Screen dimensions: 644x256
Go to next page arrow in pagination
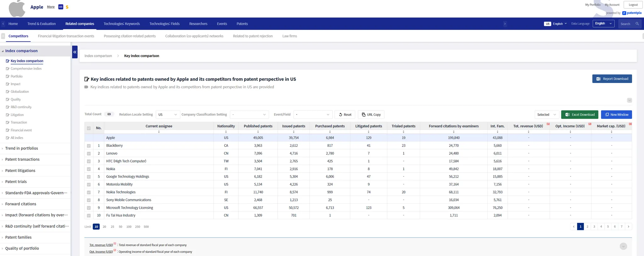pos(628,226)
